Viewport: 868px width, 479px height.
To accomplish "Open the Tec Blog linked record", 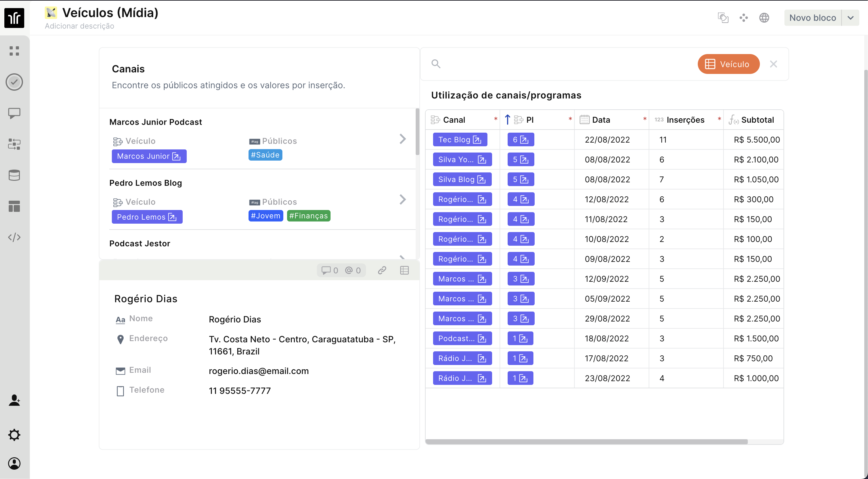I will click(x=477, y=140).
